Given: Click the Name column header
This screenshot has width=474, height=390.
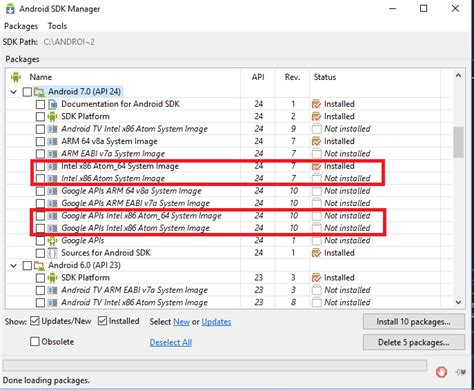Looking at the screenshot, I should [x=41, y=77].
